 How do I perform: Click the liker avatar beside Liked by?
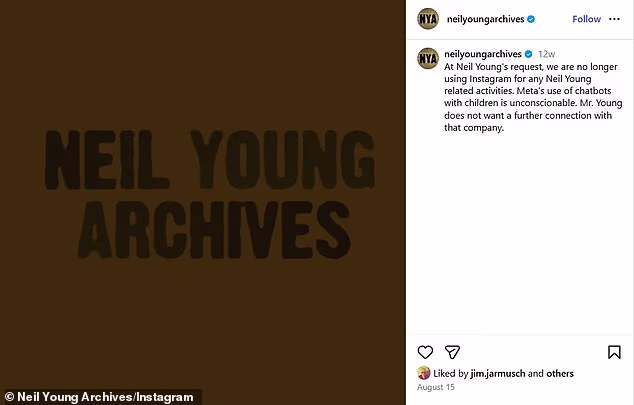pos(423,373)
